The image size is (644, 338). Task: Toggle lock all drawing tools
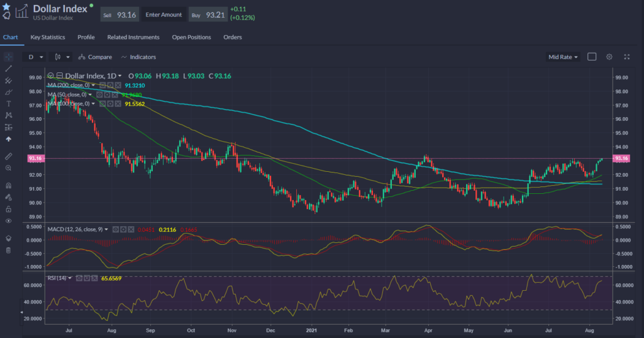(x=9, y=210)
